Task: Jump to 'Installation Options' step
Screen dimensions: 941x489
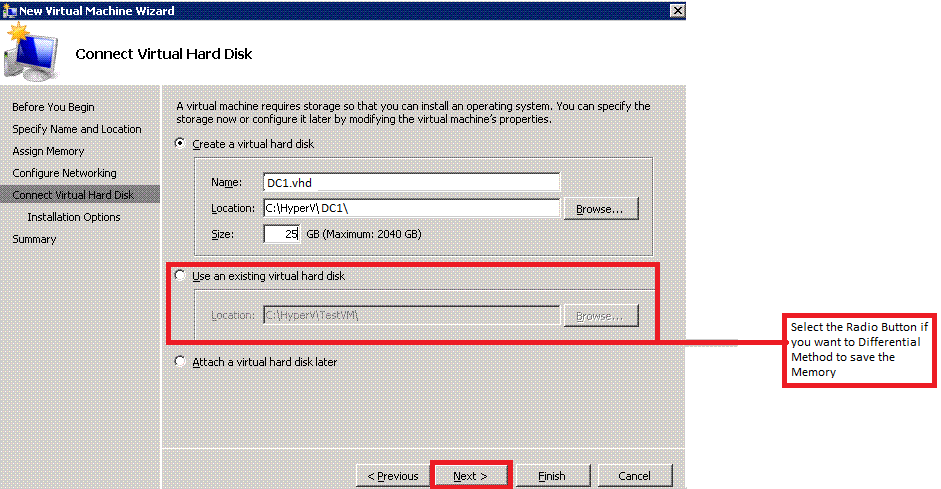Action: coord(73,217)
